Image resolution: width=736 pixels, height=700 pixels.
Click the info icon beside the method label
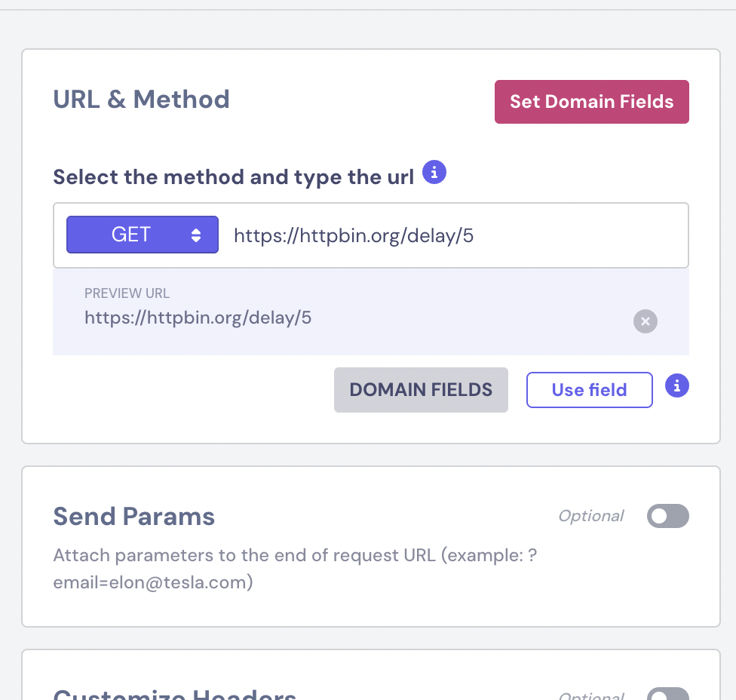pos(434,173)
